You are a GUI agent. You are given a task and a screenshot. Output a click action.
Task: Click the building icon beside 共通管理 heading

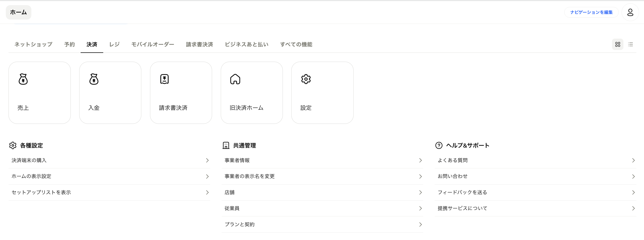coord(226,146)
